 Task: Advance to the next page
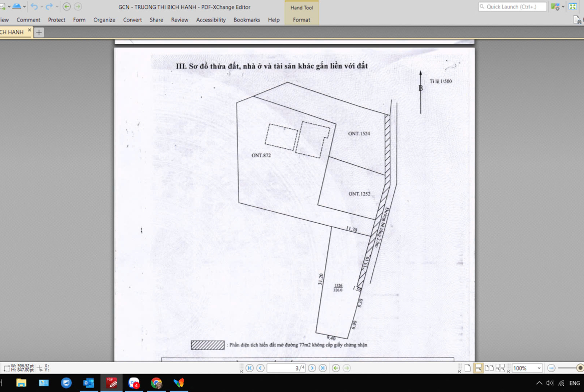312,368
